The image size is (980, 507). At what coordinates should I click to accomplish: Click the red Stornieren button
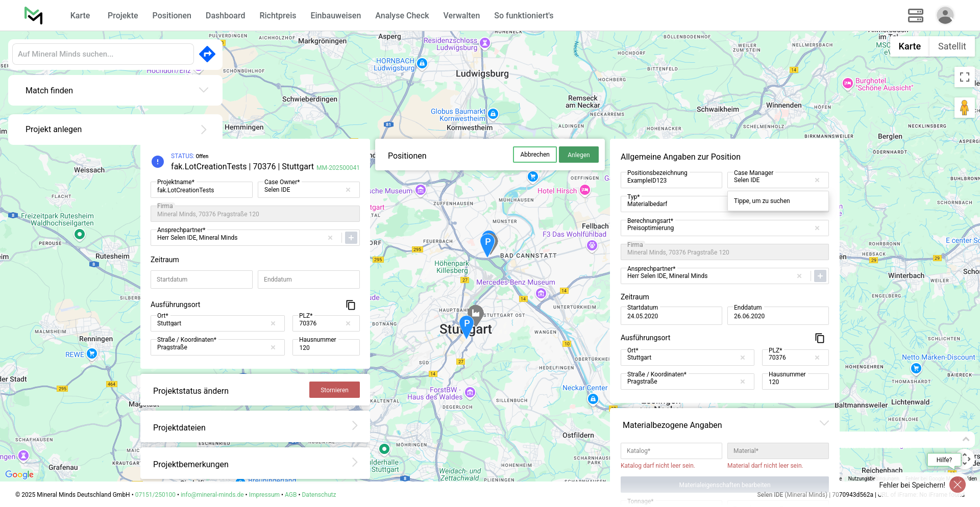tap(334, 390)
